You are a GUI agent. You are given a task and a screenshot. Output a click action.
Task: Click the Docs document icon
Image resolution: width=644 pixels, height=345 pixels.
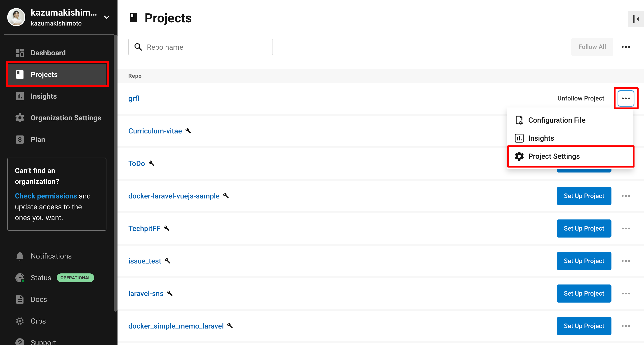click(20, 299)
